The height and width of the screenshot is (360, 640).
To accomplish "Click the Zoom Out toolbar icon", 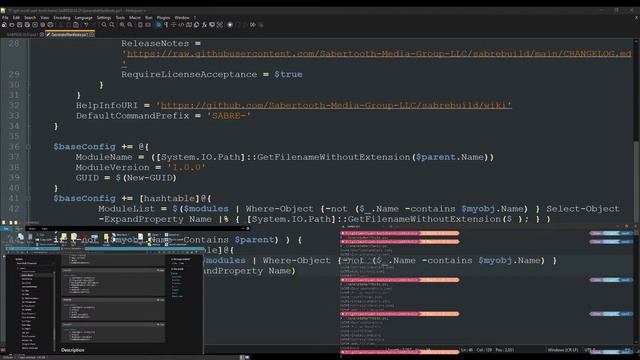I will click(130, 25).
